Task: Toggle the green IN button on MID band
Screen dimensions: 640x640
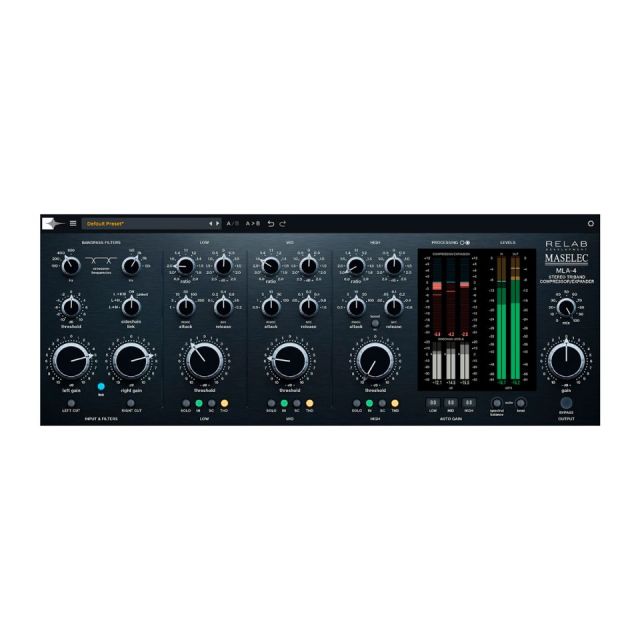Action: tap(284, 403)
